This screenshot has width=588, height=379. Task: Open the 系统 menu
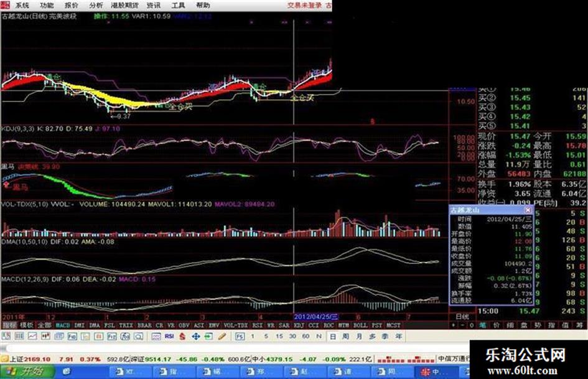click(21, 5)
